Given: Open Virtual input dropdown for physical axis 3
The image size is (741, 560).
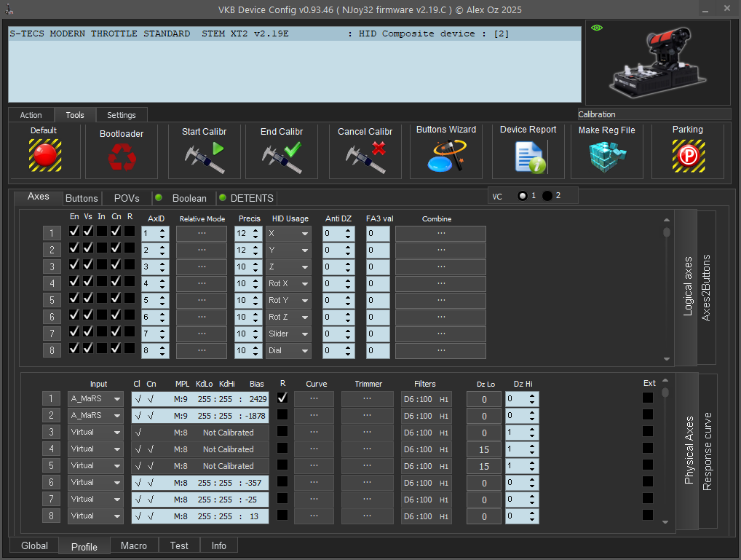Looking at the screenshot, I should [95, 433].
